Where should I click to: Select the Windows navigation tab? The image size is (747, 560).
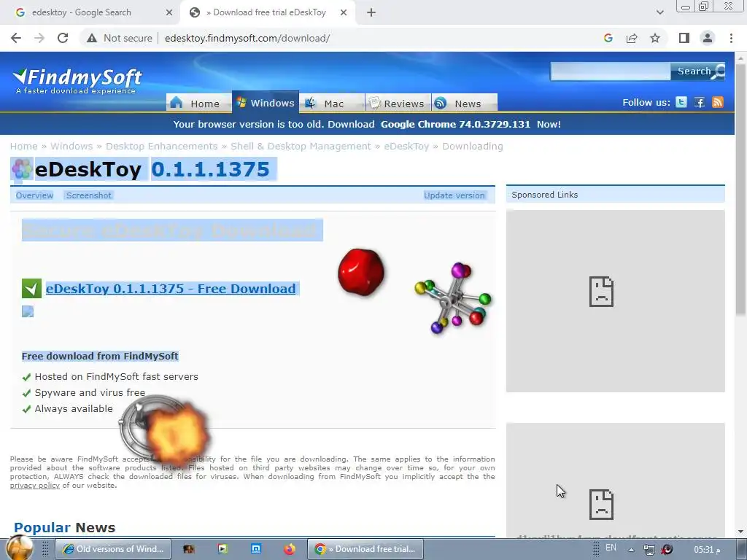pos(266,102)
